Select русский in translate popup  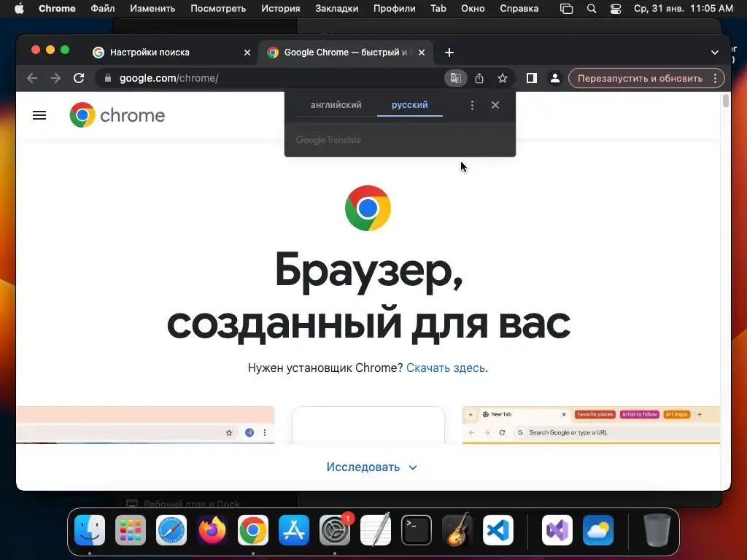click(x=410, y=105)
